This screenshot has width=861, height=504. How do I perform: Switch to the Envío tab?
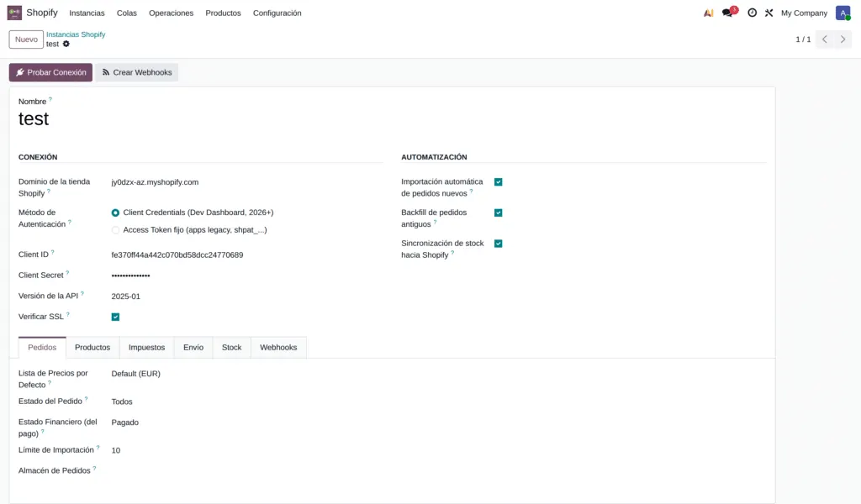tap(193, 347)
